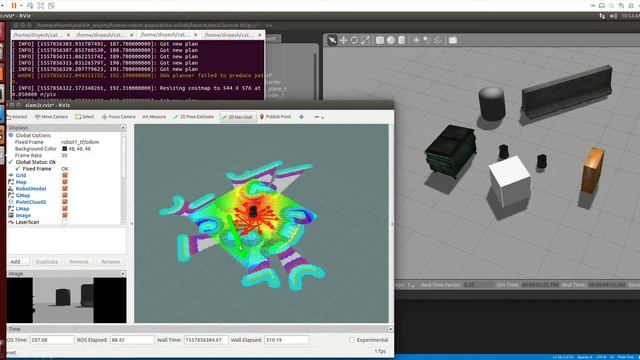640x360 pixels.
Task: Collapse the Global Status: Ok group
Action: (x=11, y=162)
